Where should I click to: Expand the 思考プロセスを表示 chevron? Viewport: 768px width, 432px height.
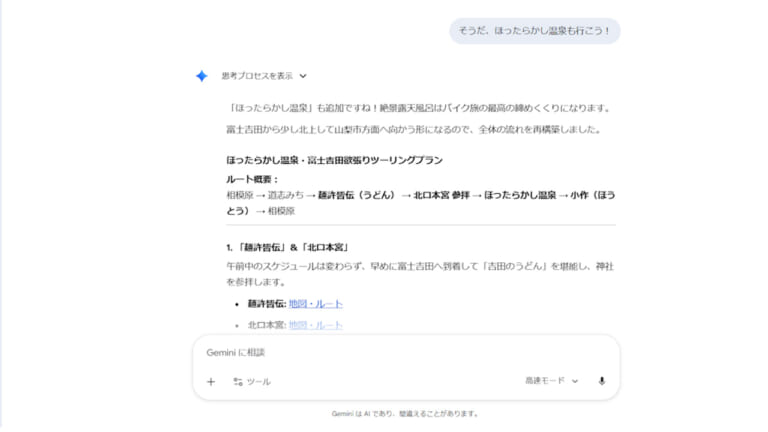pyautogui.click(x=303, y=76)
